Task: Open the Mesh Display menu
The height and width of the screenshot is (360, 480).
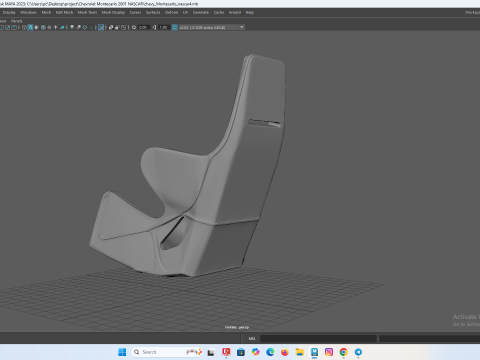Action: pyautogui.click(x=113, y=12)
